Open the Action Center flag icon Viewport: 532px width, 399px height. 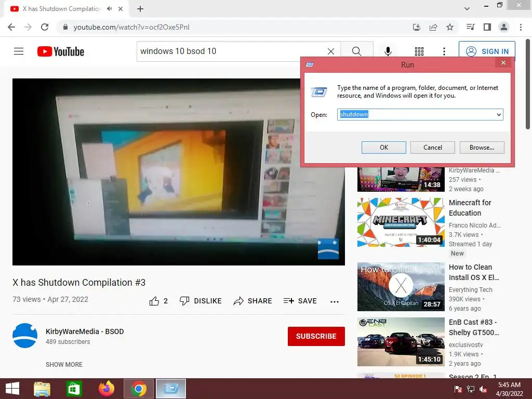point(458,389)
